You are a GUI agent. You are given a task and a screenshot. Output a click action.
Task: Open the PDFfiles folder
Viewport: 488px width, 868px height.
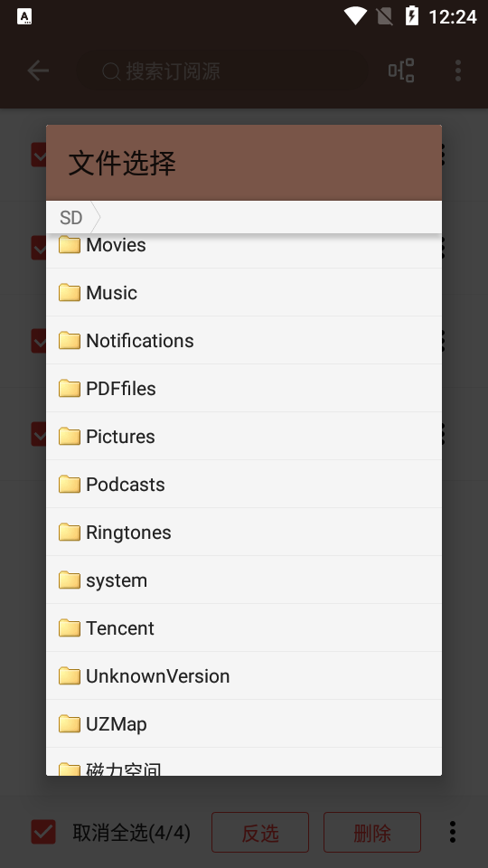tap(244, 388)
